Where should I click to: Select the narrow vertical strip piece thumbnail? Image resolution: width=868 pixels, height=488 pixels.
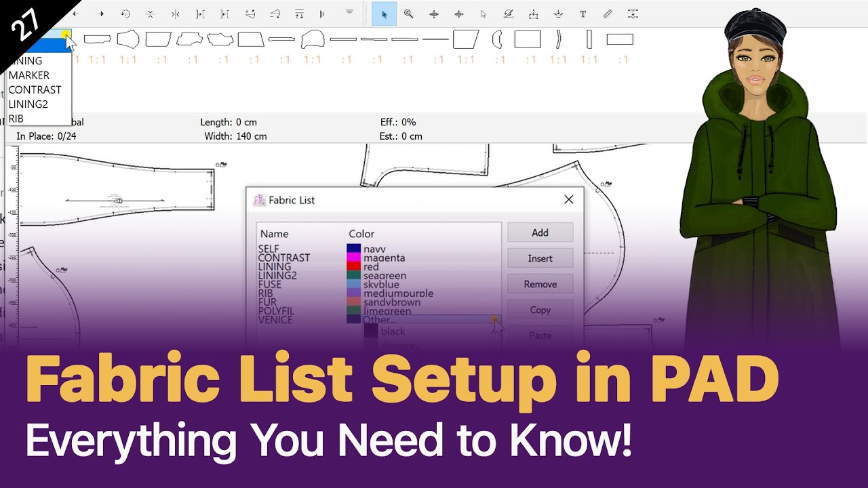click(x=589, y=39)
